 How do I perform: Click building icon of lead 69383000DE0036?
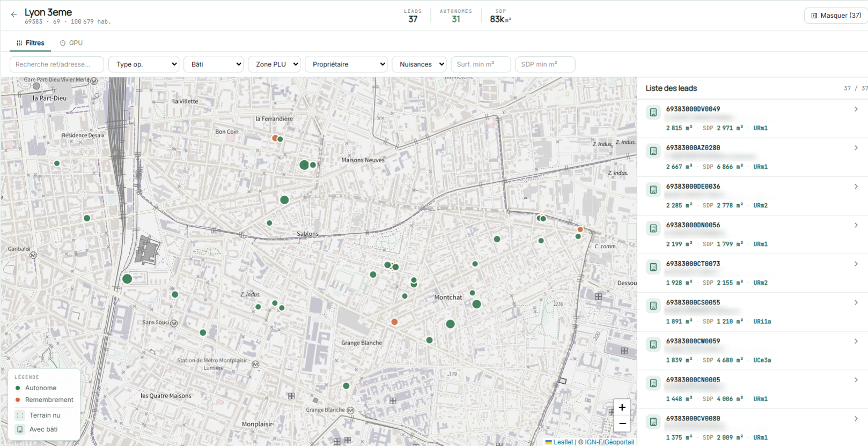coord(653,190)
